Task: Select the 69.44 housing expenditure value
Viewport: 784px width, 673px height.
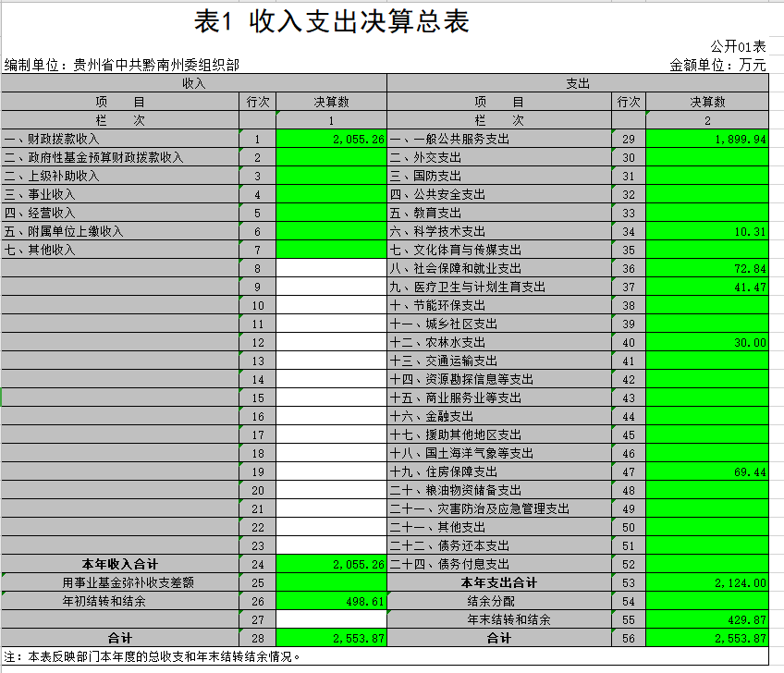Action: pos(707,471)
